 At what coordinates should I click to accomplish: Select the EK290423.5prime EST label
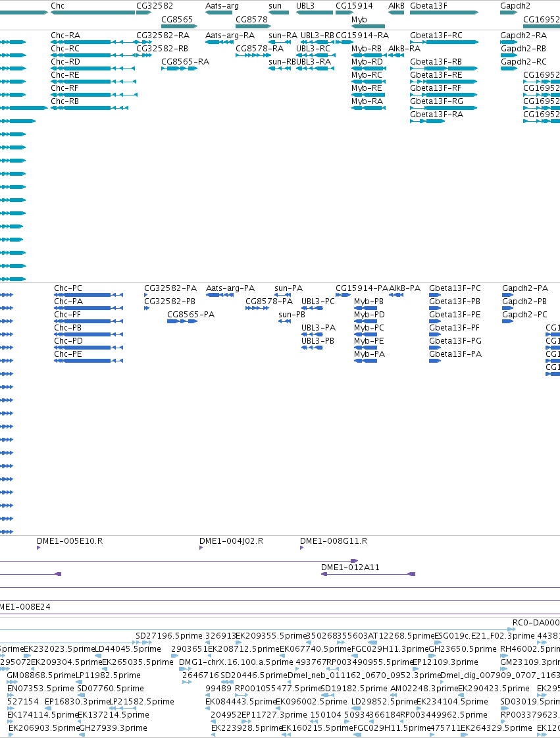coord(494,689)
